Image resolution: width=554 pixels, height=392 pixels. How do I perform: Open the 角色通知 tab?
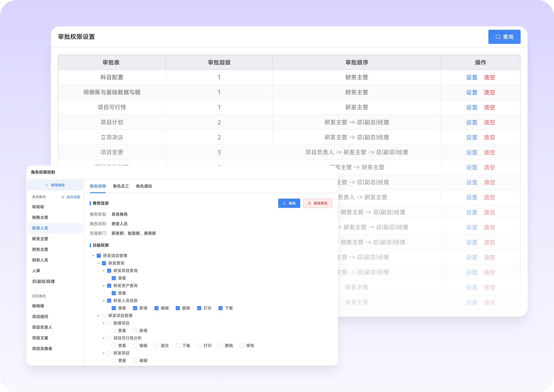[x=144, y=186]
